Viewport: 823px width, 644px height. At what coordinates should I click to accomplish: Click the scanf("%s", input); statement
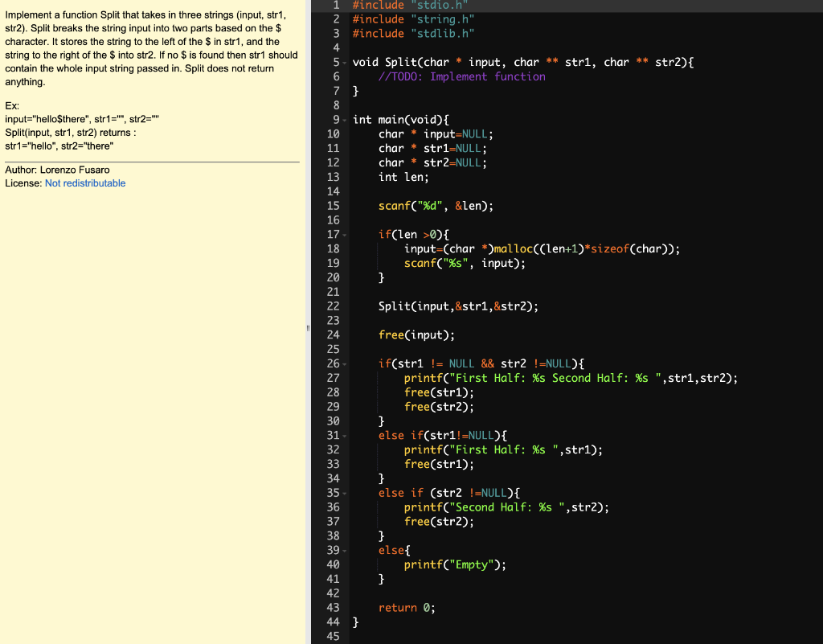click(465, 263)
